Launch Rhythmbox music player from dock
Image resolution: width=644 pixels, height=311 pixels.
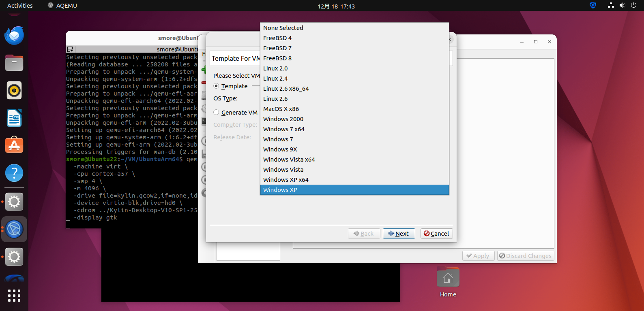pos(14,91)
